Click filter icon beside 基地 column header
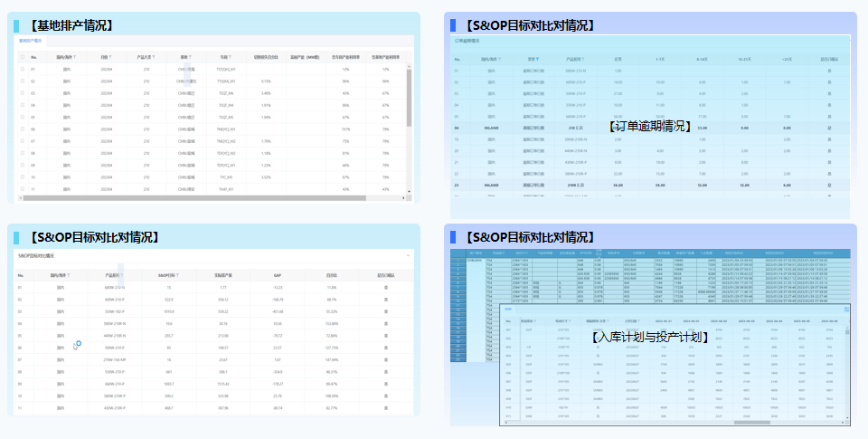 pos(190,57)
